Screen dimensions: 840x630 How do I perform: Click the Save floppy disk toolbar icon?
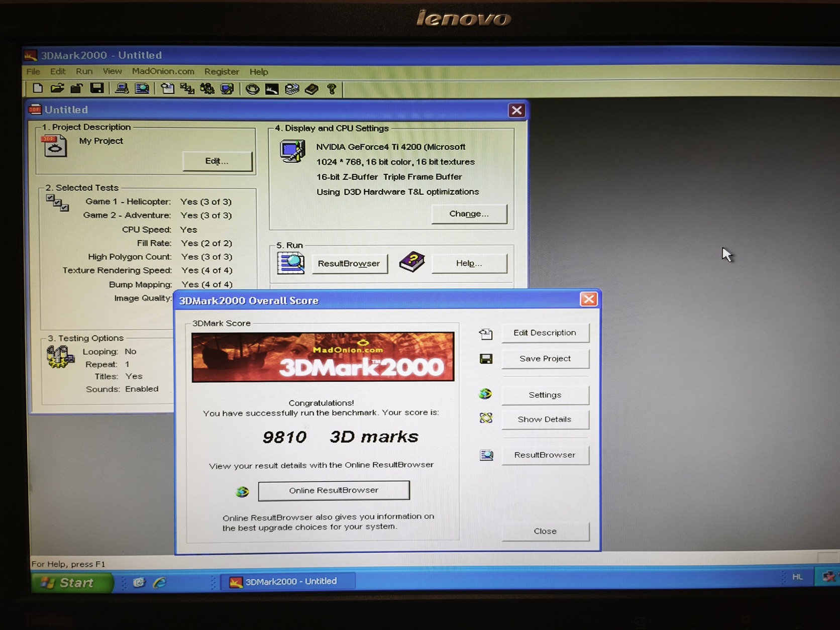pyautogui.click(x=97, y=88)
